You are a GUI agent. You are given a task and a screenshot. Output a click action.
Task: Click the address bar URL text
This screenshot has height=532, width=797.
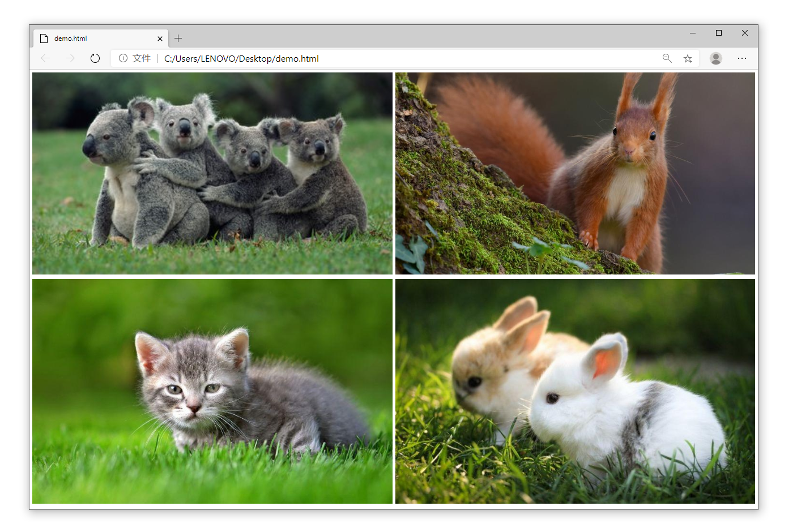click(241, 58)
